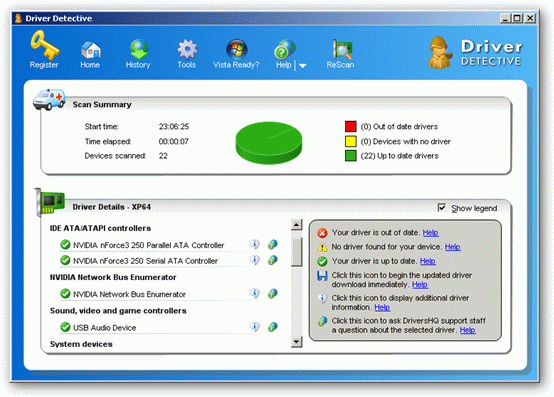Click the green pie chart

point(269,143)
